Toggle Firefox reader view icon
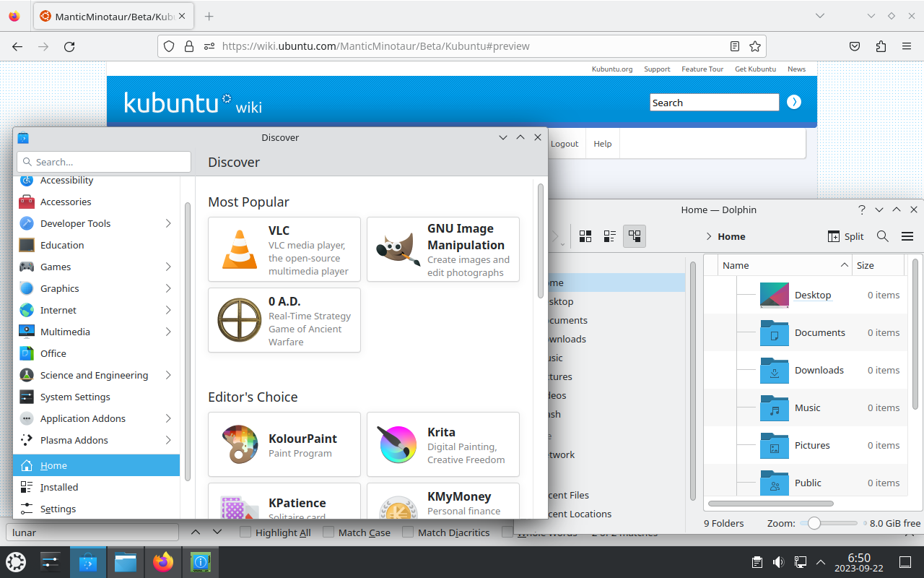 click(x=735, y=46)
